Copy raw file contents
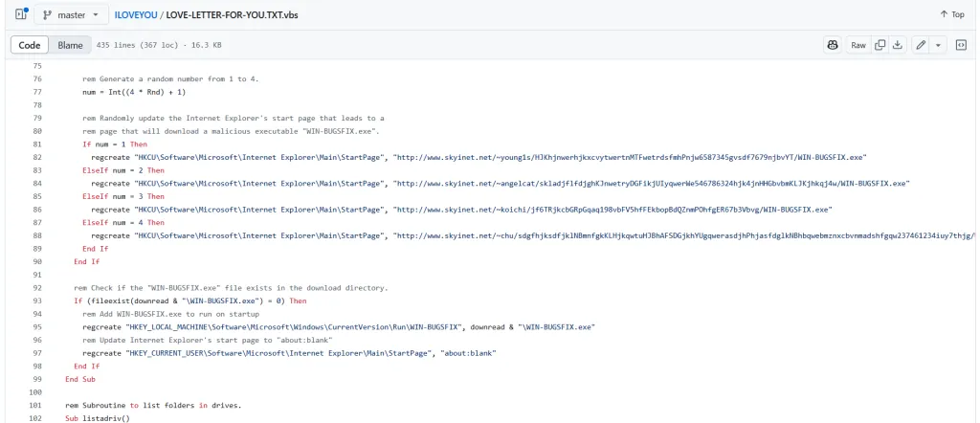 point(880,45)
